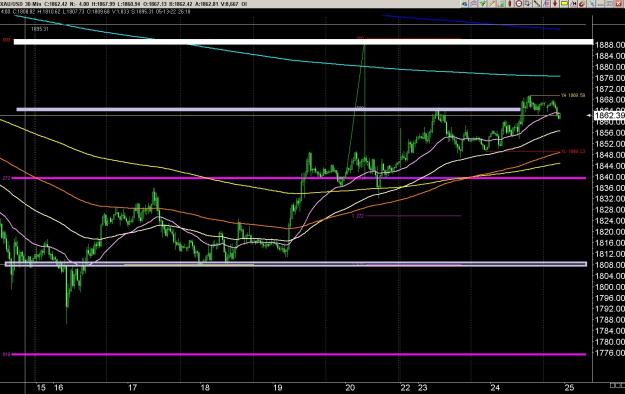The height and width of the screenshot is (394, 625).
Task: Select the lavender horizontal band near 1808
Action: 296,264
